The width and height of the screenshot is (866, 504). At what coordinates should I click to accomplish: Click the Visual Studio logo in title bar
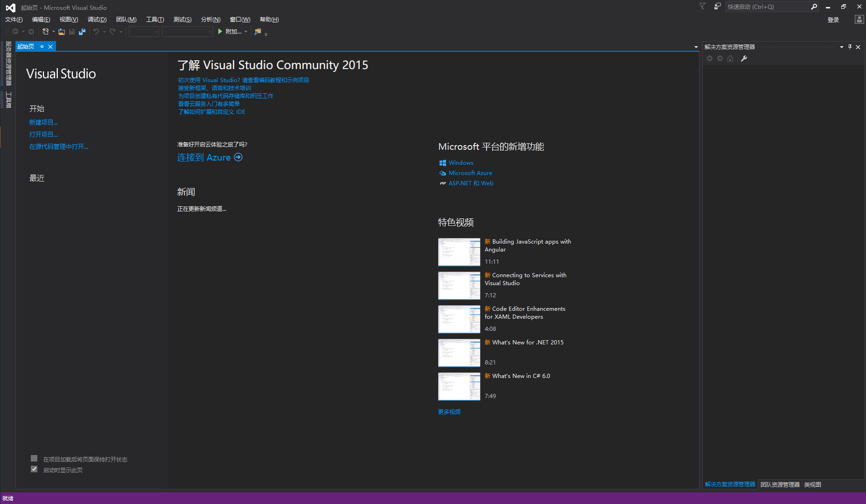pyautogui.click(x=10, y=7)
